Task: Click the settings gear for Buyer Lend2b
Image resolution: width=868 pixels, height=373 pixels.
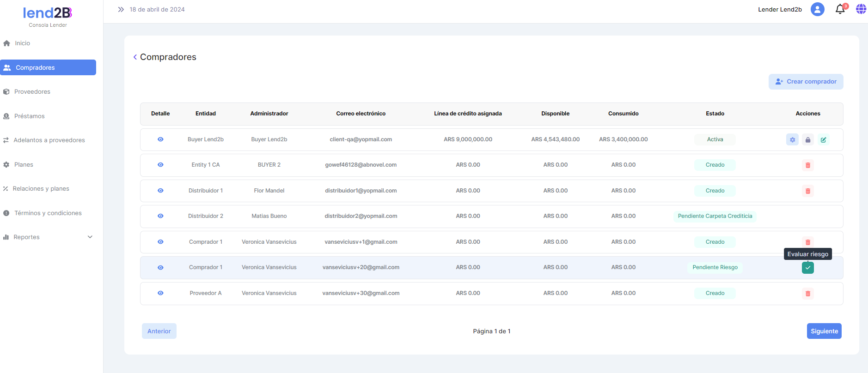Action: tap(792, 140)
